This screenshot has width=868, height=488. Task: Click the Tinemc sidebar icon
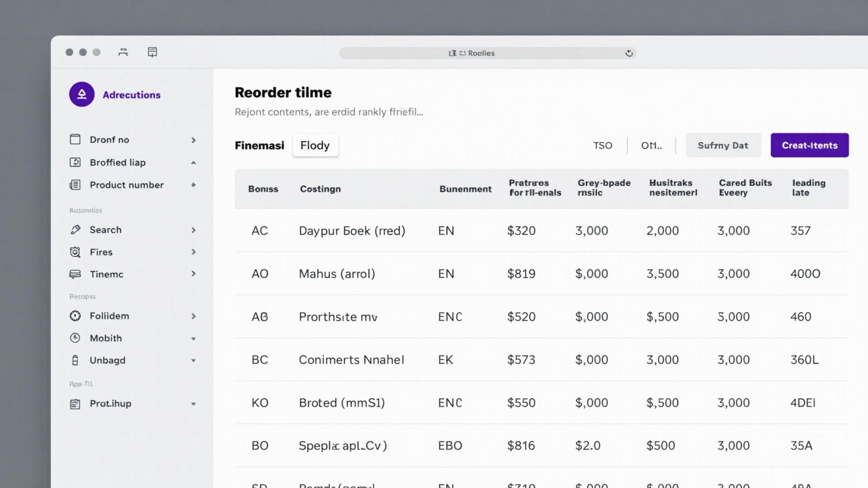tap(75, 274)
